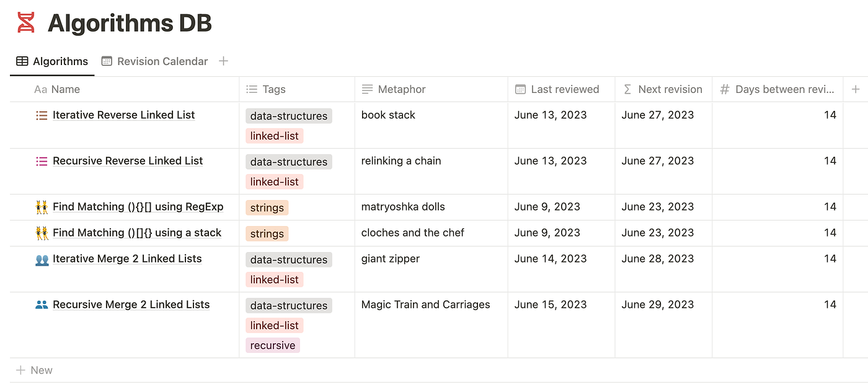Open the Last reviewed column header menu
This screenshot has height=387, width=868.
tap(564, 89)
